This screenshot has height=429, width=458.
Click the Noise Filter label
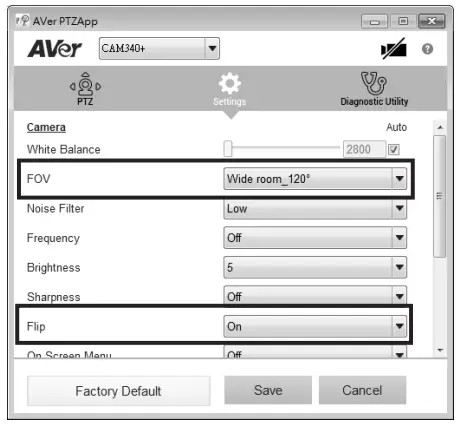[55, 209]
